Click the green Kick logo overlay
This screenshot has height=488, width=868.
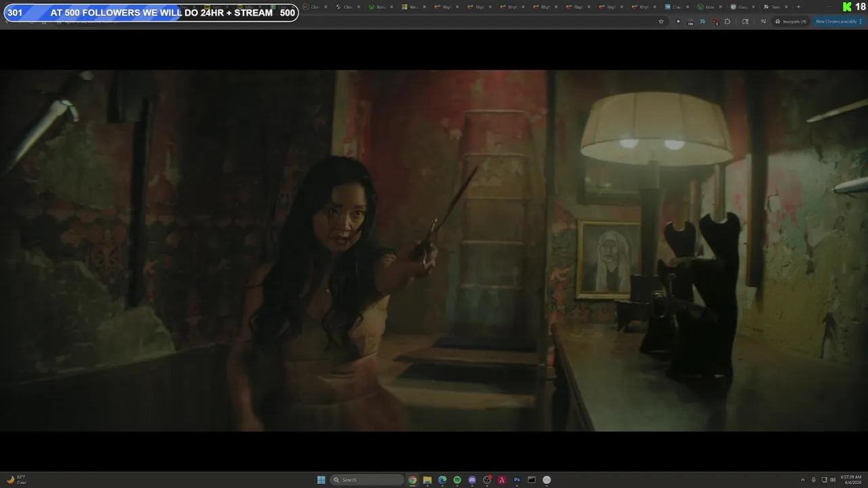[847, 7]
